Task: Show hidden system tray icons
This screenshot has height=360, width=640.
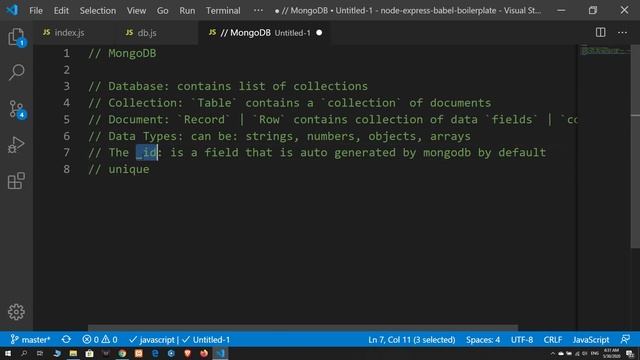Action: (553, 353)
